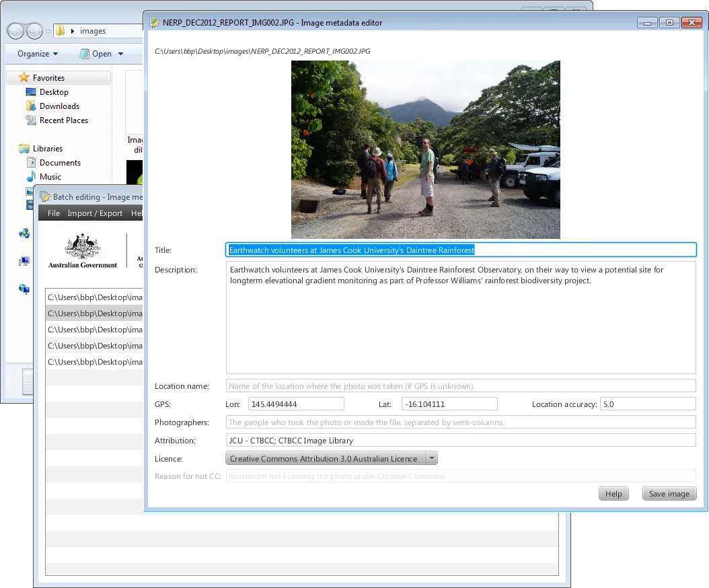Click the Documents library icon

[31, 162]
